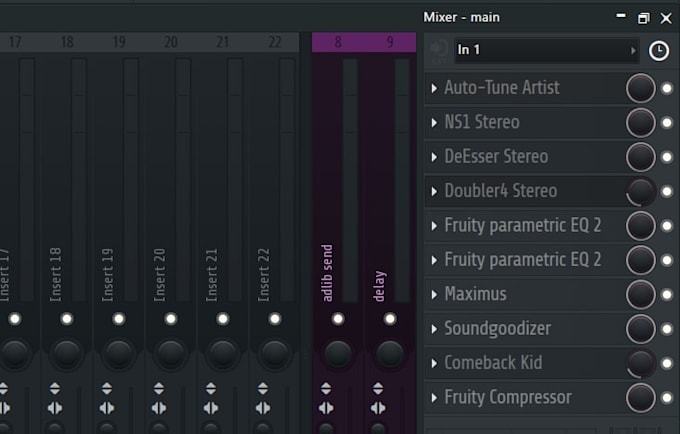680x434 pixels.
Task: Expand Auto-Tune Artist effect slot menu
Action: tap(434, 88)
